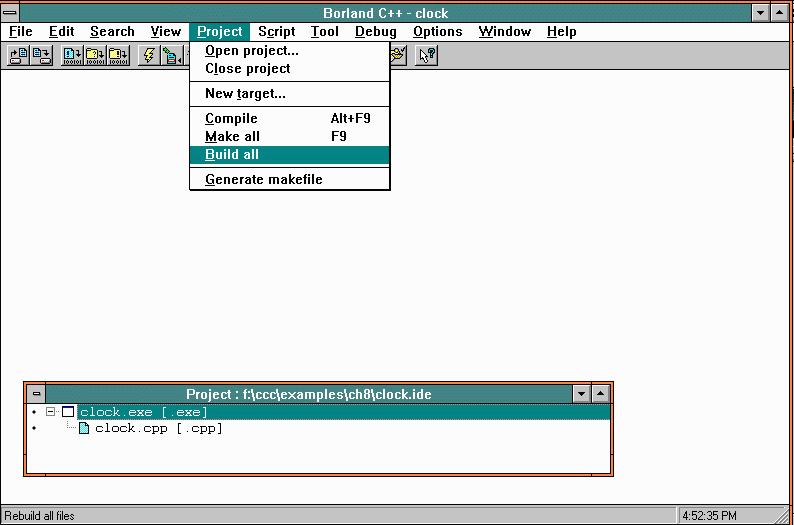The width and height of the screenshot is (794, 525).
Task: Click the first toolbar icon on the left
Action: tap(18, 56)
